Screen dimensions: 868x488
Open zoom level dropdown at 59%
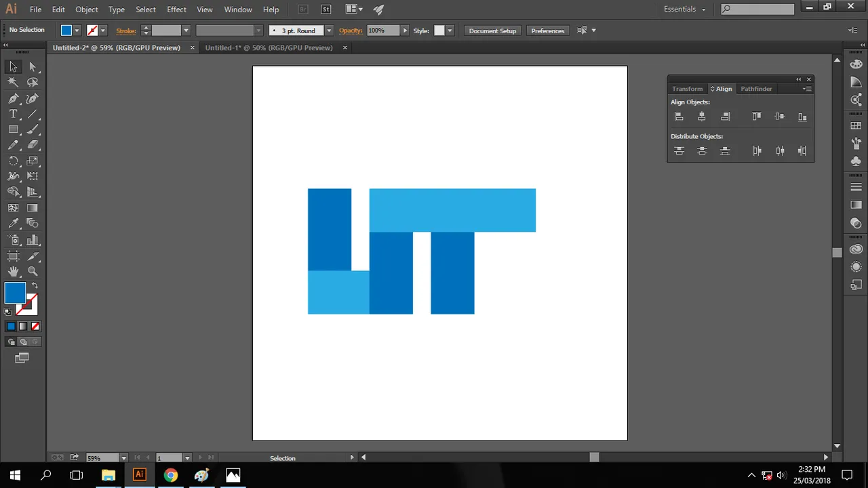123,458
